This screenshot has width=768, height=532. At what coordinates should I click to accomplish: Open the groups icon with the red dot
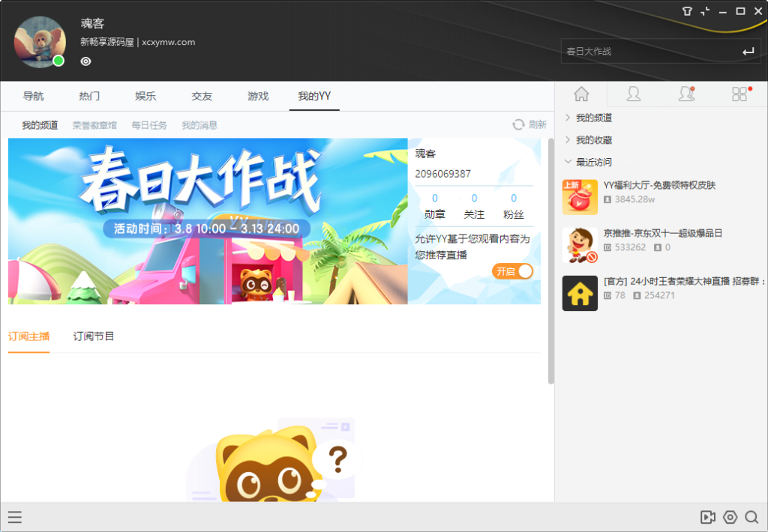(x=685, y=94)
